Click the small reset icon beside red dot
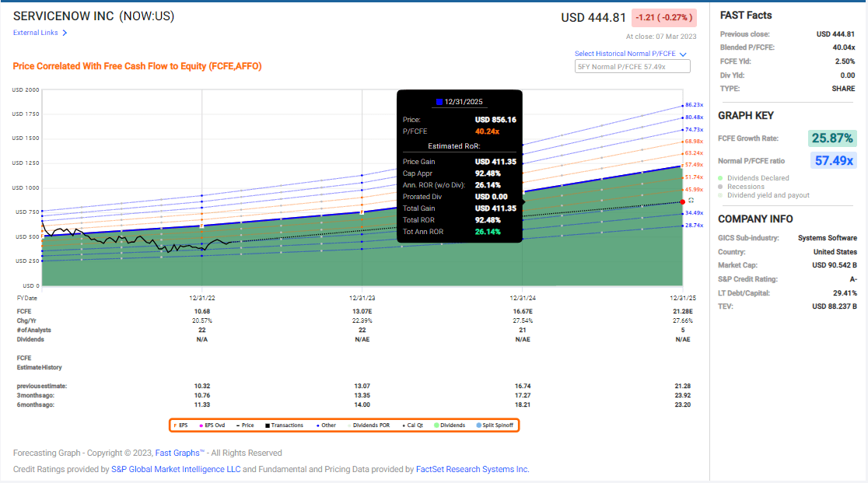868x483 pixels. click(691, 201)
